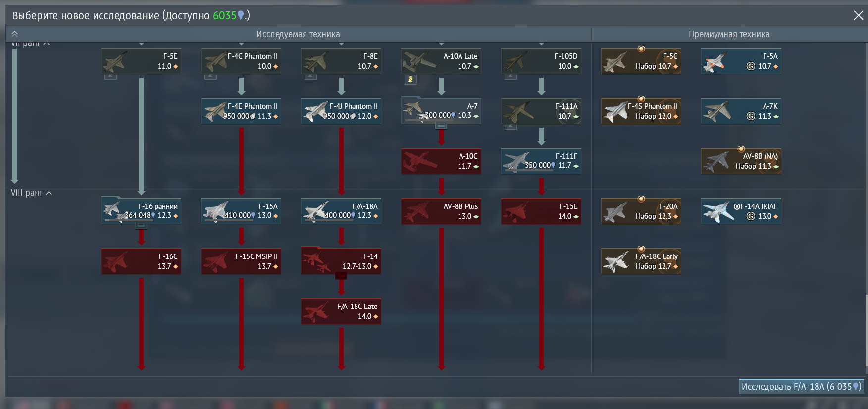Select the F/A-18A aircraft card
This screenshot has height=409, width=868.
[341, 211]
